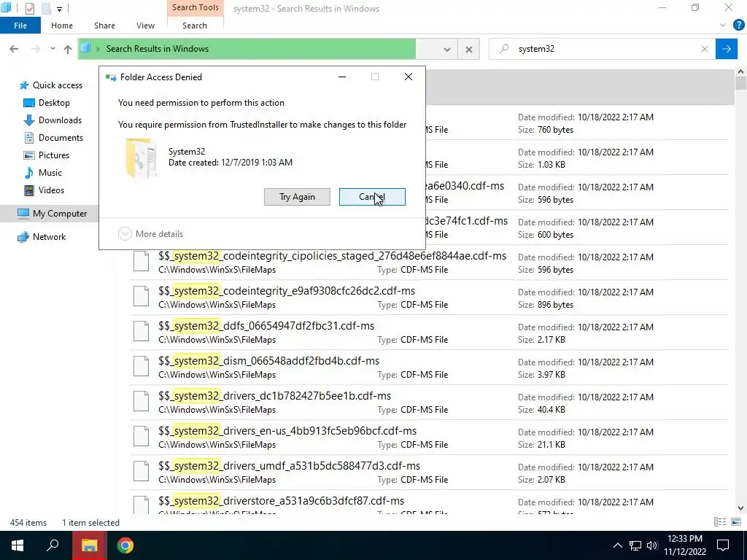
Task: Open the File menu tab
Action: [20, 26]
